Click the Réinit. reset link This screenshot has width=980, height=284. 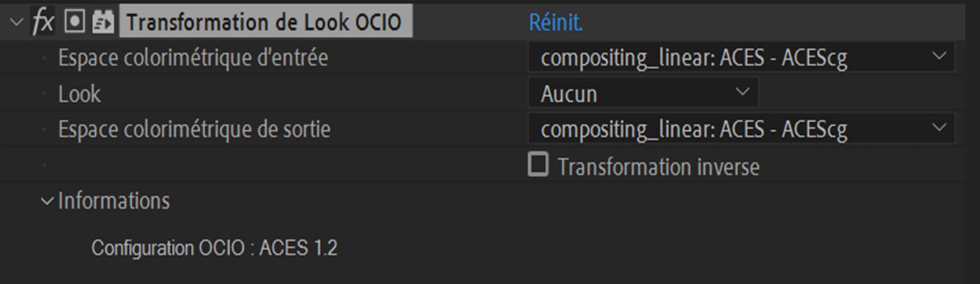click(555, 22)
